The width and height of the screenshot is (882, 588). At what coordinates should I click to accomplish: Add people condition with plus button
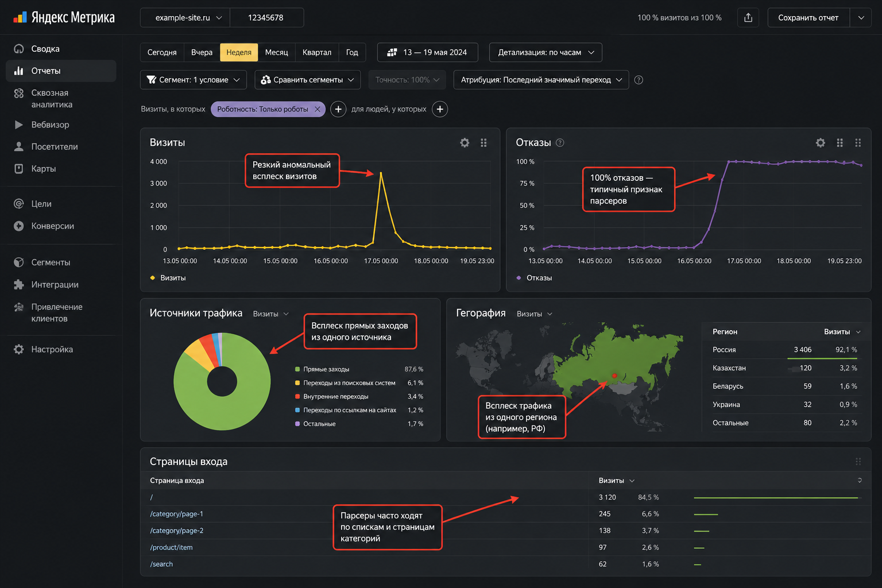(440, 109)
